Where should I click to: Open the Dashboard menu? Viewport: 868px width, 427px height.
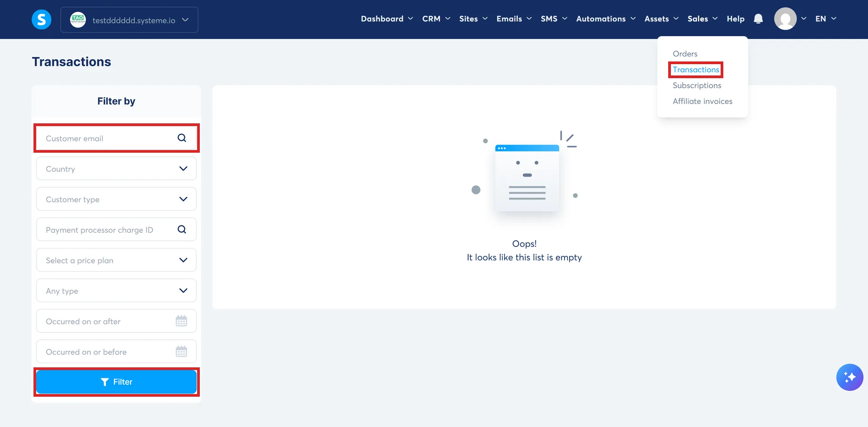tap(387, 19)
